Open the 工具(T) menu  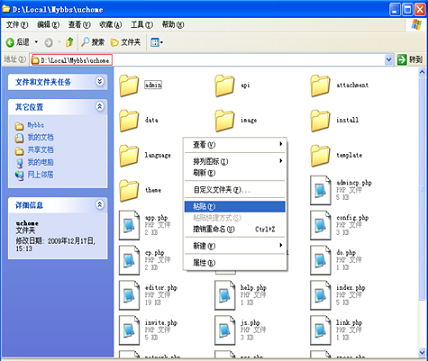pos(142,25)
